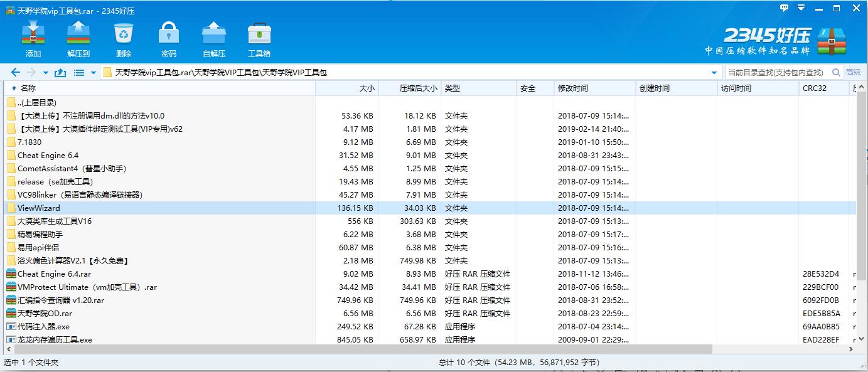Sort by 创建时间 column header

[677, 88]
